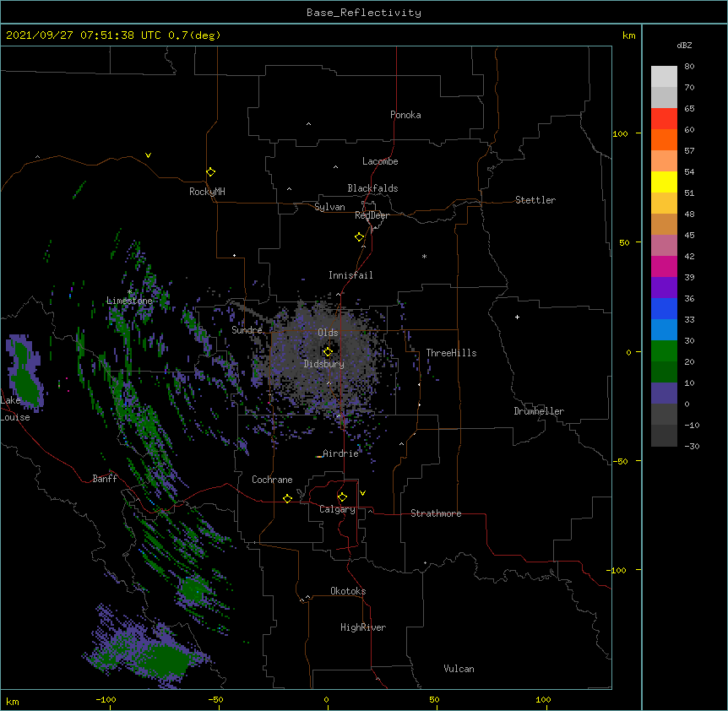Click the Lacombe city label
Viewport: 728px width, 711px height.
point(380,161)
